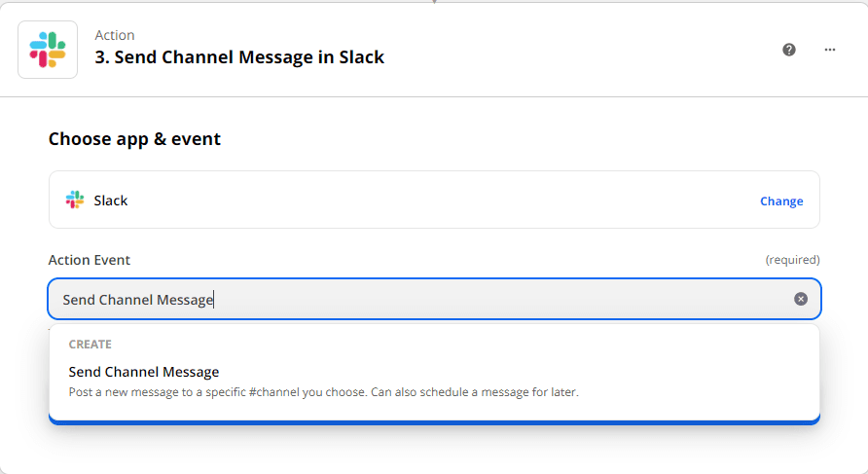This screenshot has height=474, width=868.
Task: Click the step title '3. Send Channel Message in Slack'
Action: (x=239, y=57)
